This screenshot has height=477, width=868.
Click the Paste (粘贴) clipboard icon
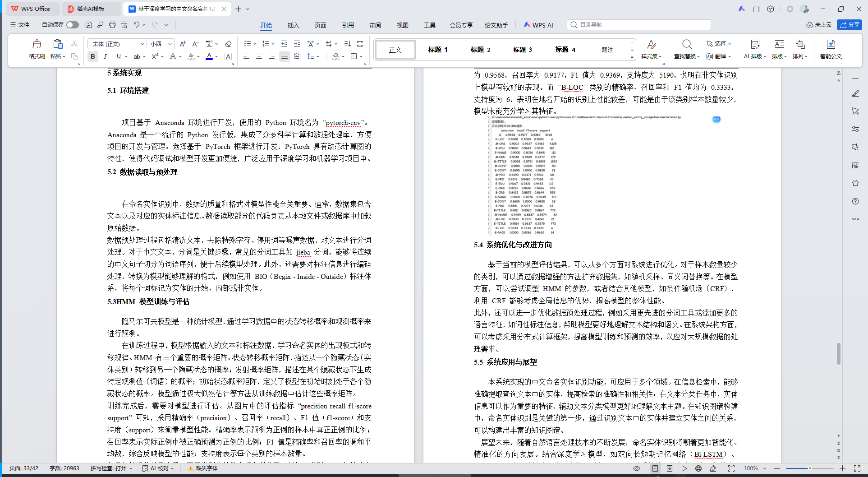click(x=57, y=44)
